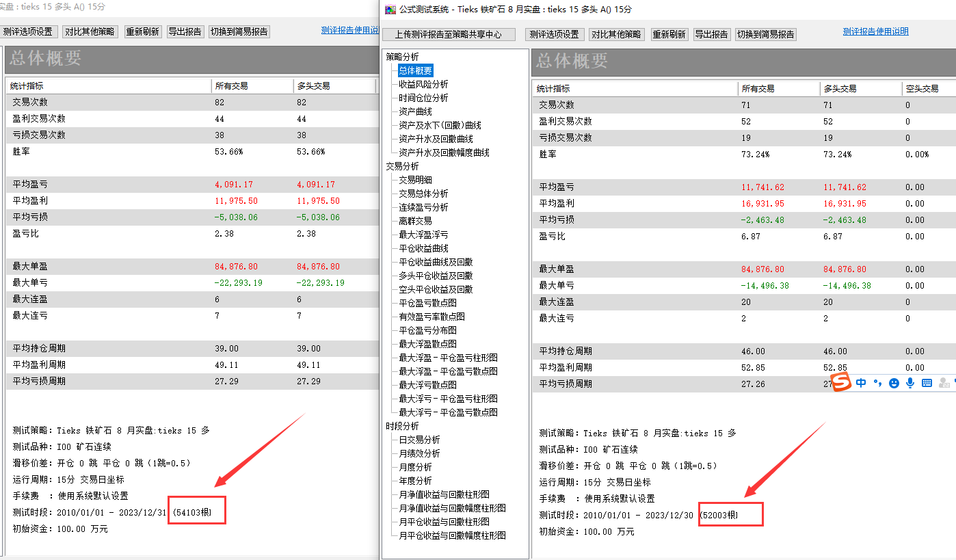Click 对比其他策略 in the left background window
Viewport: 956px width, 560px height.
(x=90, y=31)
